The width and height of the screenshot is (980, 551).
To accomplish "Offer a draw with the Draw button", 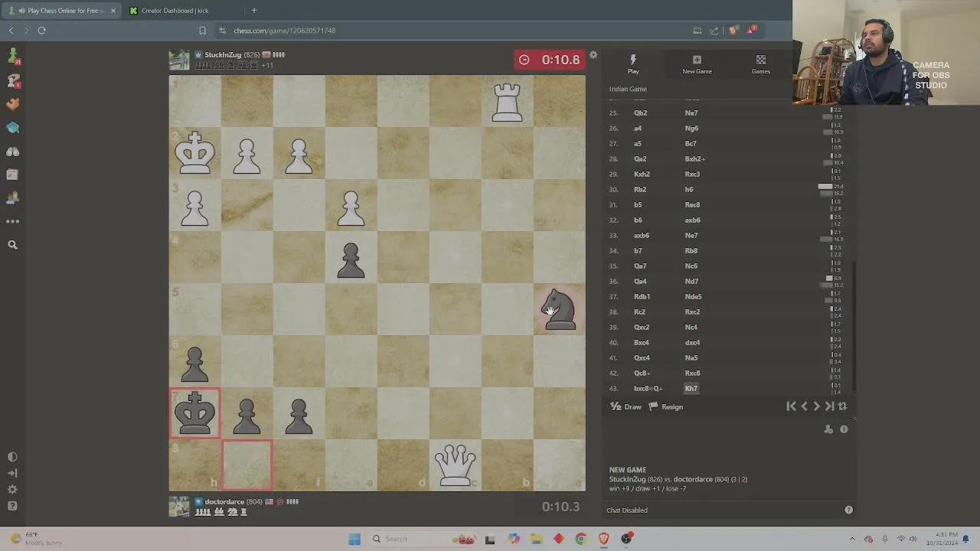I will coord(626,407).
